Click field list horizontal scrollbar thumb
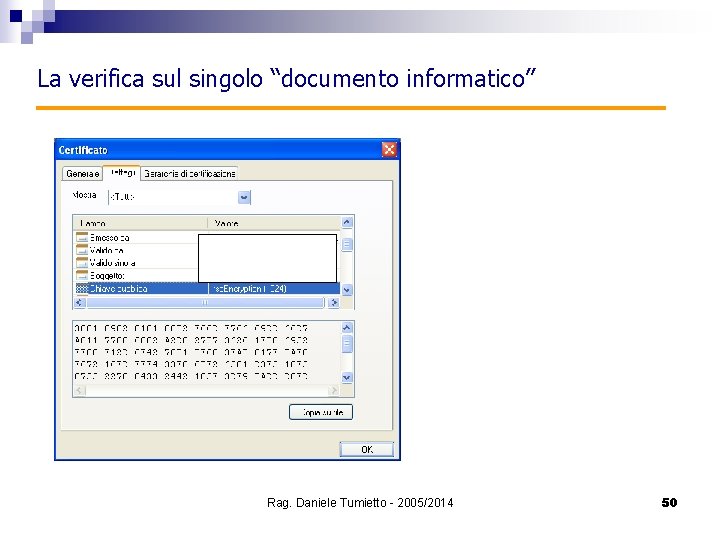This screenshot has width=720, height=540. [205, 303]
